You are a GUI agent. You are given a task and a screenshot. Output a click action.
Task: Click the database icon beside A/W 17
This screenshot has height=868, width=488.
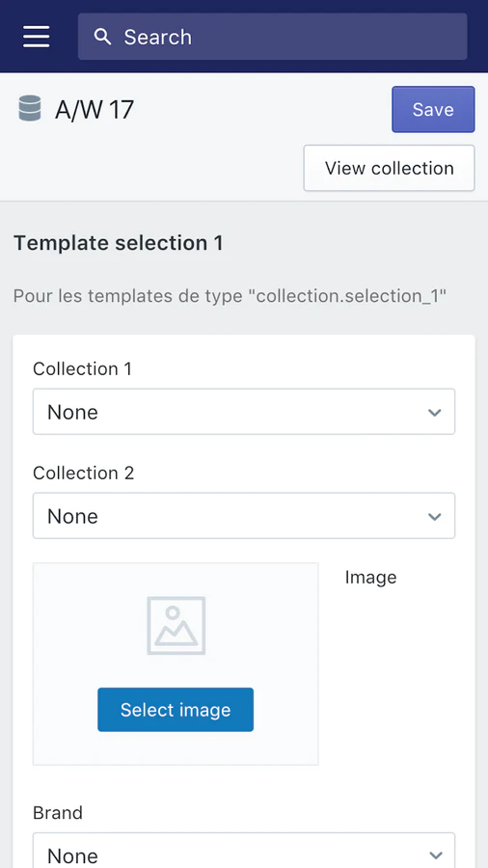pyautogui.click(x=30, y=108)
